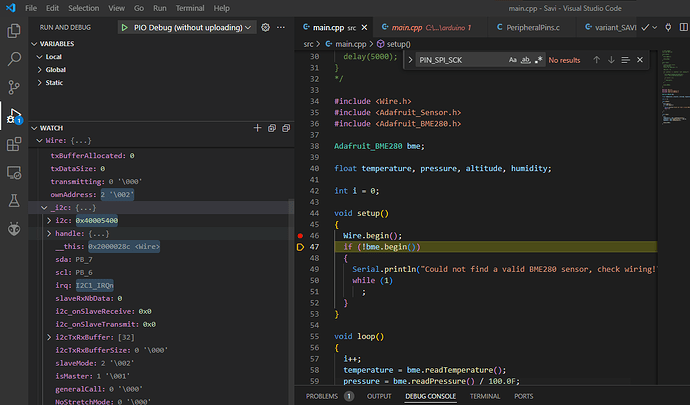Switch to the arduino main.cpp tab
Viewport: 690px width, 405px height.
coord(430,27)
